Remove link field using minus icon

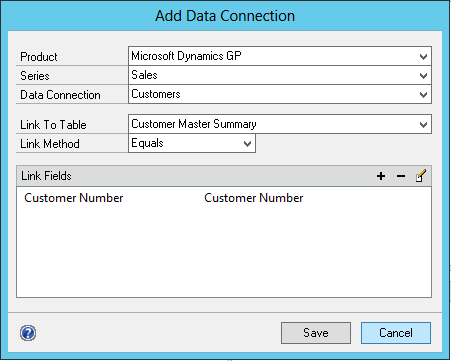pyautogui.click(x=401, y=176)
